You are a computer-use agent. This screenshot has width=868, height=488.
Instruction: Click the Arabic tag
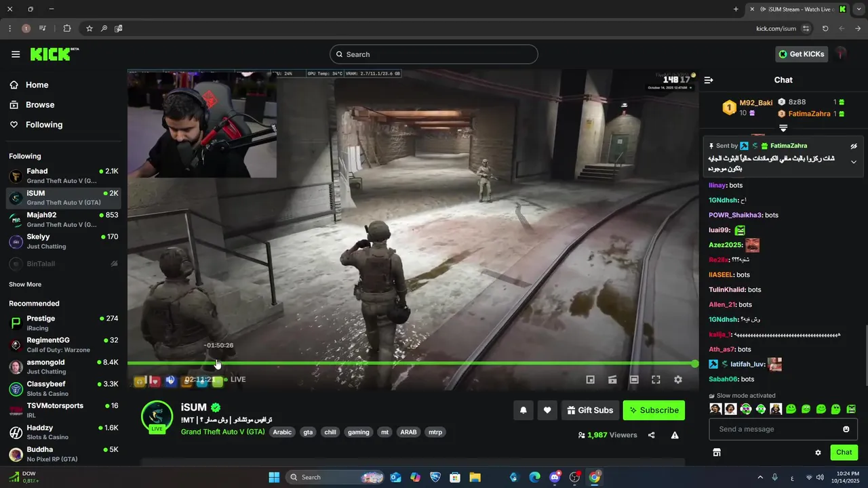pyautogui.click(x=282, y=432)
